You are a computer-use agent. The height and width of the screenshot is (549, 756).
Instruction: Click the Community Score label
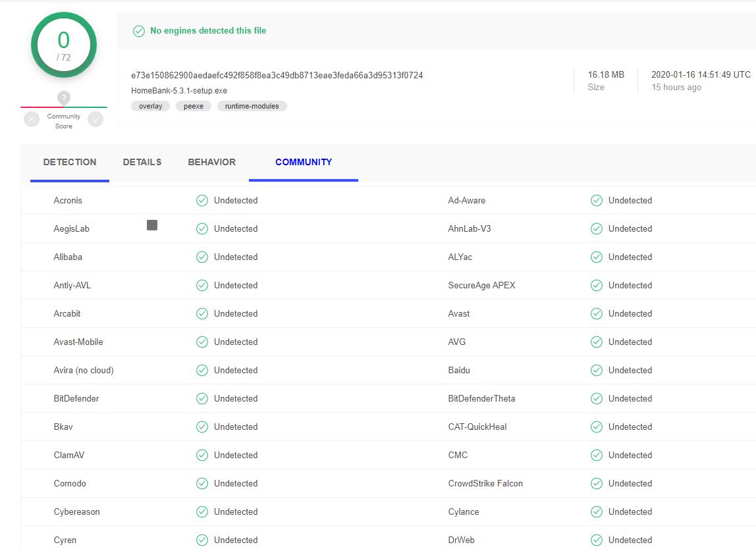(x=64, y=122)
